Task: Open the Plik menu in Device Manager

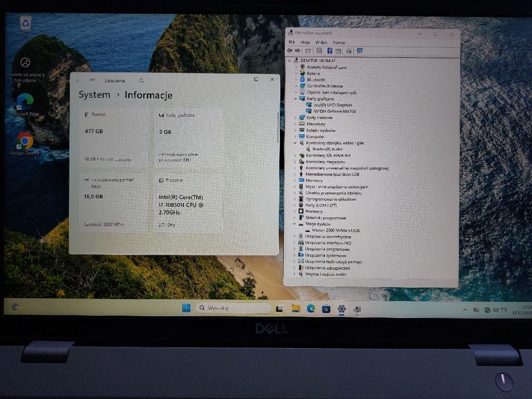Action: [x=292, y=42]
